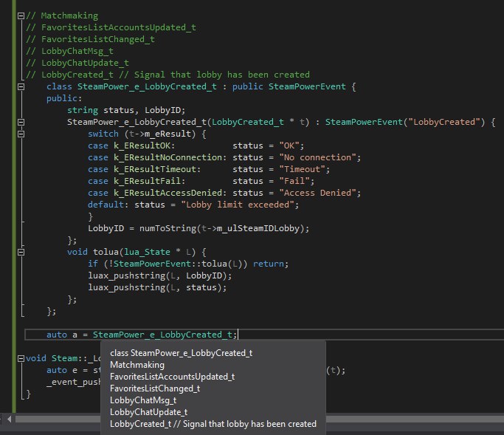This screenshot has width=504, height=435.
Task: Collapse the Matchmaking comment block
Action: point(21,16)
